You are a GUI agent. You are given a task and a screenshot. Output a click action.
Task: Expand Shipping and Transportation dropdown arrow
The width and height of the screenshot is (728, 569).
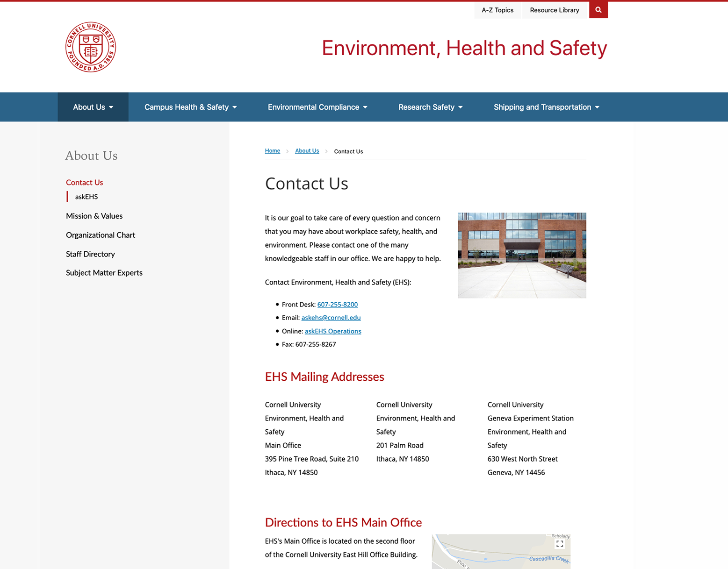(597, 107)
